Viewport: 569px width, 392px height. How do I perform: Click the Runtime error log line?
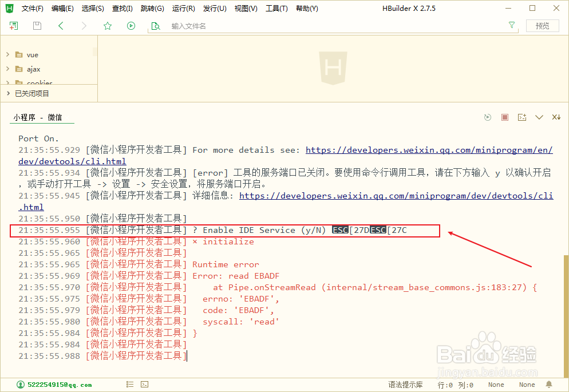click(x=139, y=264)
